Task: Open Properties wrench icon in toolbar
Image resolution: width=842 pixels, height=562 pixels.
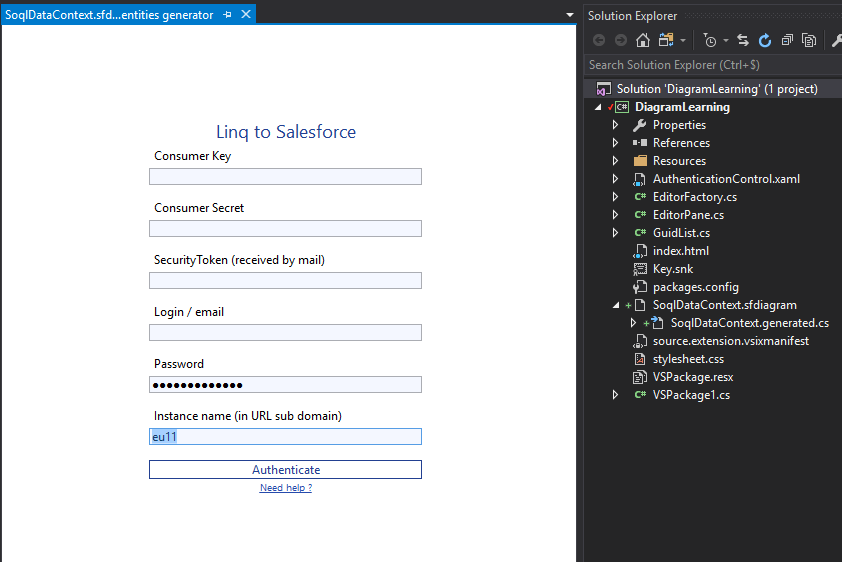Action: pyautogui.click(x=836, y=40)
